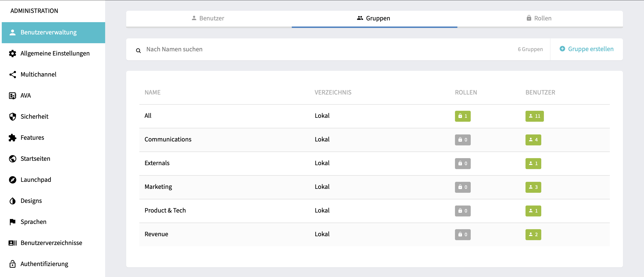Image resolution: width=644 pixels, height=277 pixels.
Task: Click the puzzle piece Features icon
Action: tap(12, 138)
